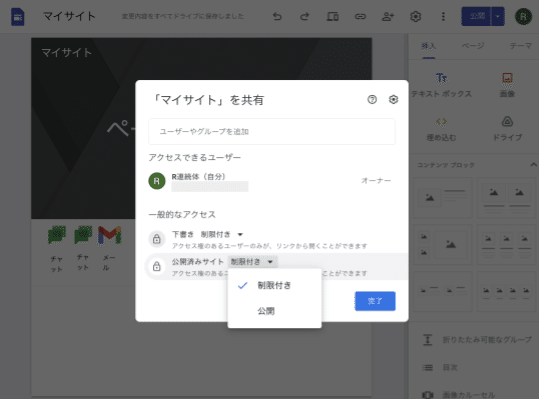Click the help icon in share dialog
The width and height of the screenshot is (539, 399).
click(372, 100)
